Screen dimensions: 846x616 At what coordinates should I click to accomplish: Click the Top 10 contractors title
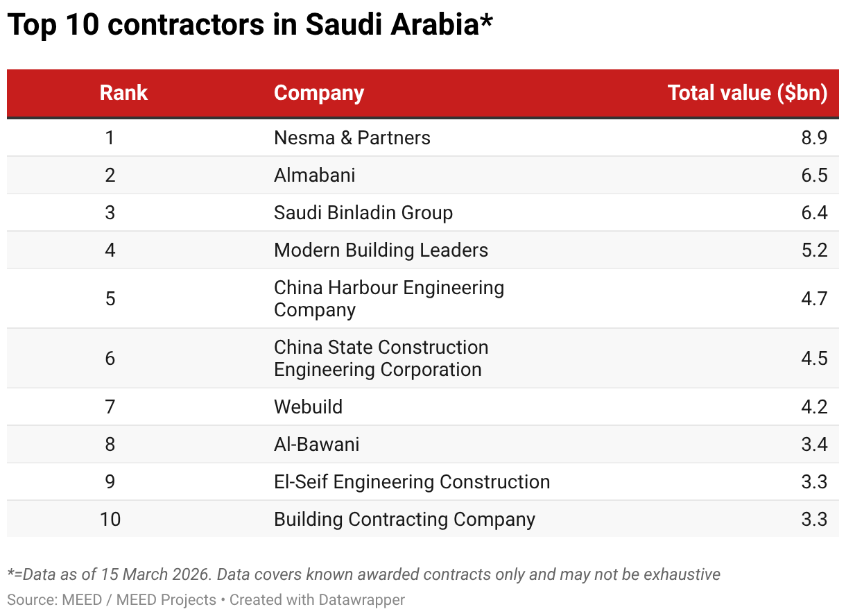click(250, 26)
